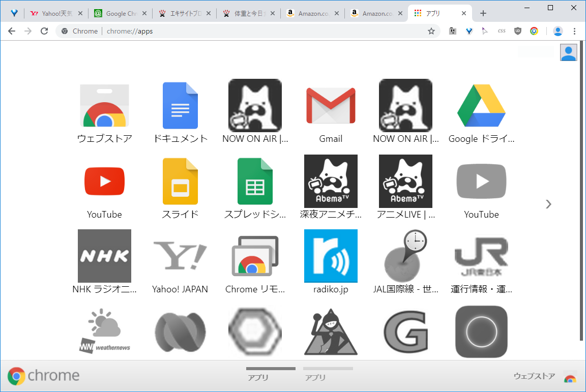The height and width of the screenshot is (392, 586).
Task: Close the 体重と今日 tab
Action: [273, 13]
